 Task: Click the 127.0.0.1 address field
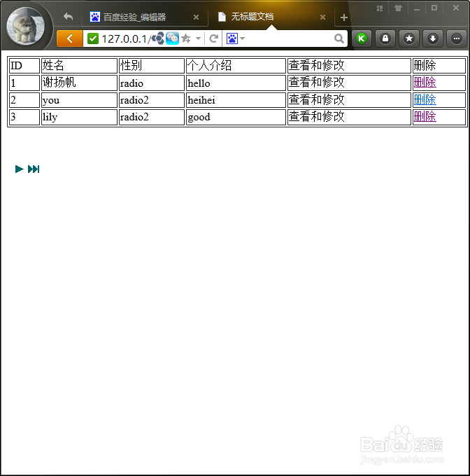tap(125, 39)
